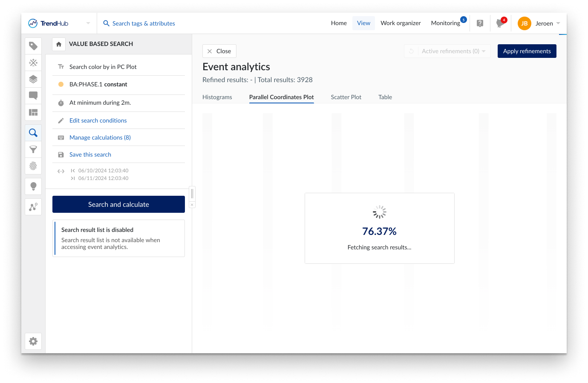Image resolution: width=588 pixels, height=383 pixels.
Task: Open the filter funnel sidebar icon
Action: tap(33, 149)
